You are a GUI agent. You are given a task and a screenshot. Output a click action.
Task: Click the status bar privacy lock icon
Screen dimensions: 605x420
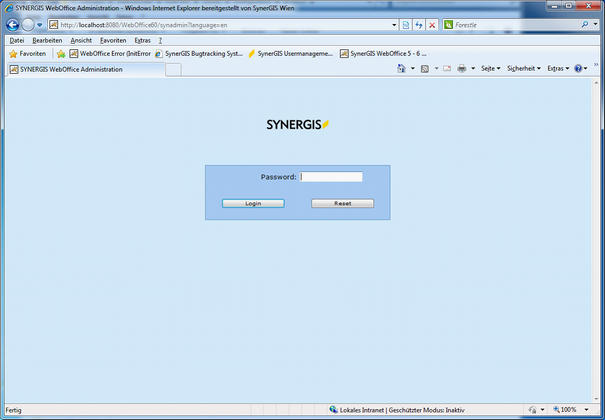[x=533, y=410]
